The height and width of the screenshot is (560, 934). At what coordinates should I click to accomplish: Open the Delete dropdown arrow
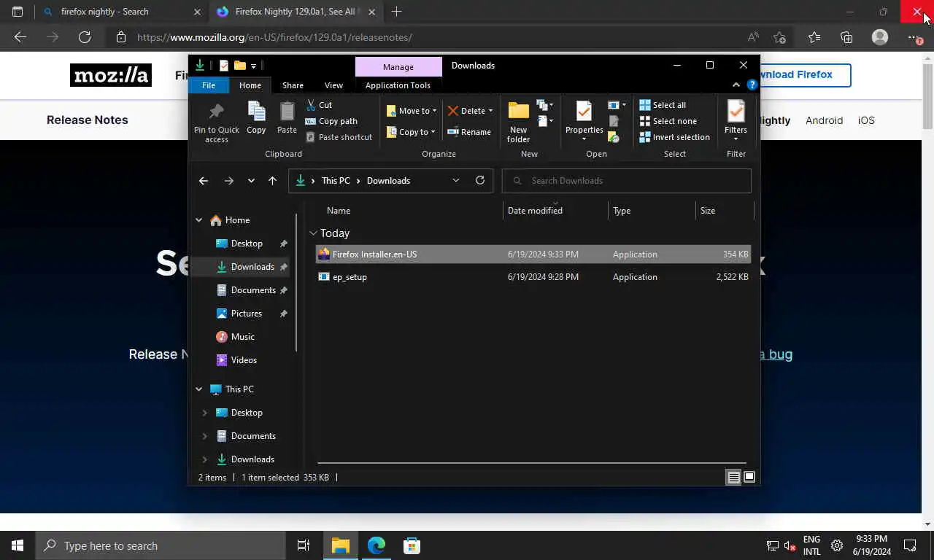tap(490, 111)
